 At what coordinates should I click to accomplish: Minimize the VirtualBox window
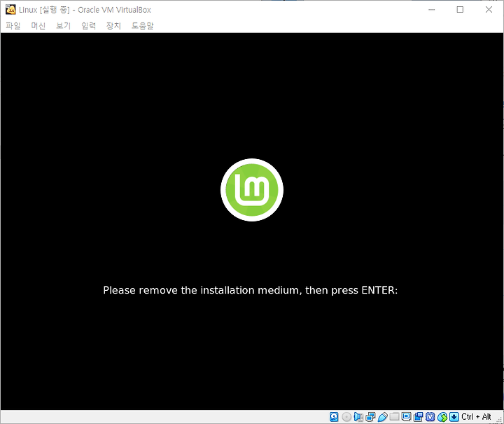tap(432, 10)
